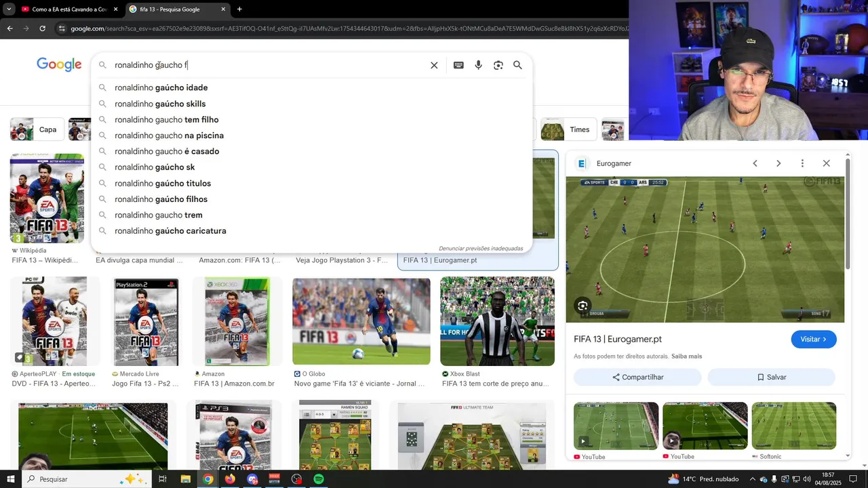Select suggestion ronaldinho gaúcho skills
The width and height of the screenshot is (868, 488).
312,104
